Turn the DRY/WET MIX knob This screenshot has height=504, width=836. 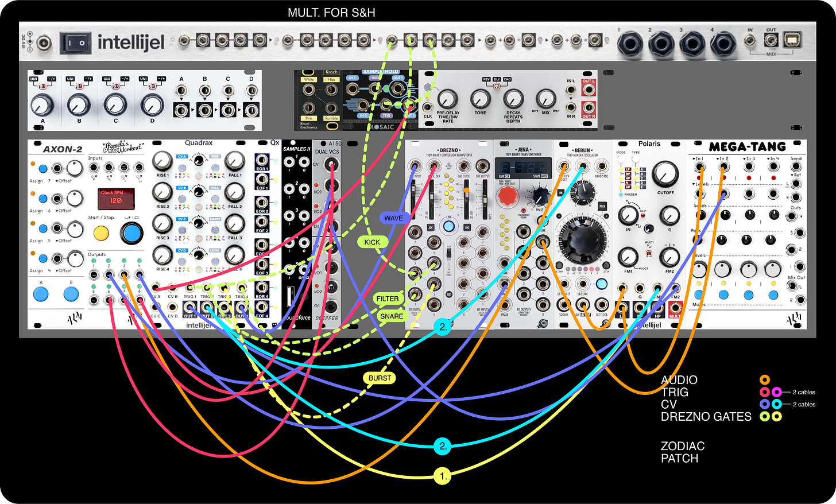click(x=546, y=99)
